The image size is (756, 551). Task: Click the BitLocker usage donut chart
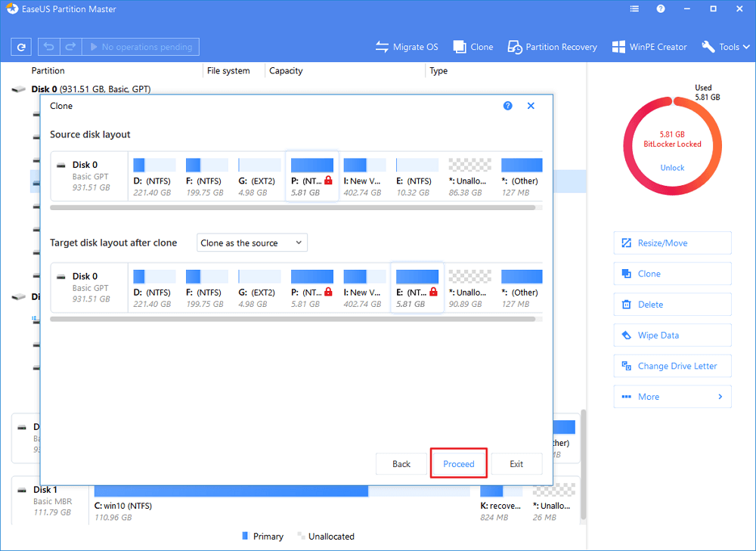[672, 146]
